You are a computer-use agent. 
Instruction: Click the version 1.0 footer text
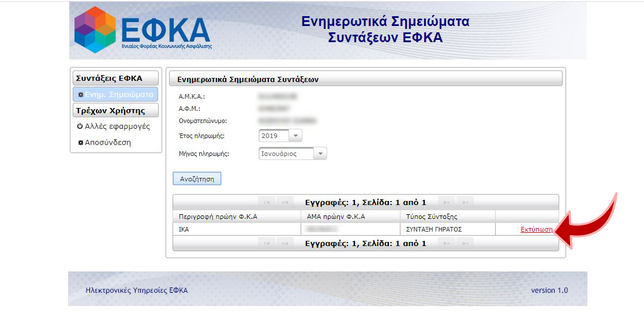click(549, 291)
